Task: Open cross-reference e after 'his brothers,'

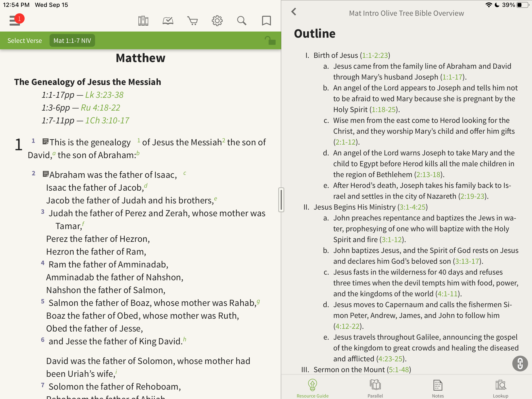Action: tap(216, 199)
